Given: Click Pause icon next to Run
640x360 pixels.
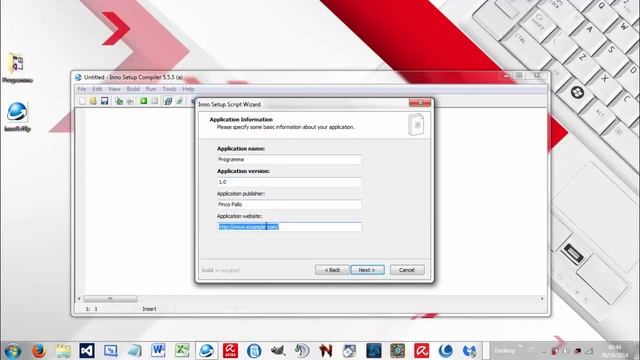Looking at the screenshot, I should (x=155, y=101).
